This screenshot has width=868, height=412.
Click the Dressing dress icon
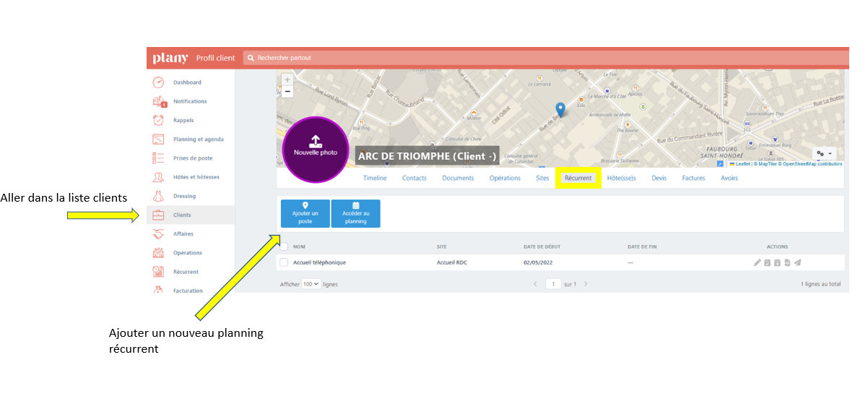158,196
